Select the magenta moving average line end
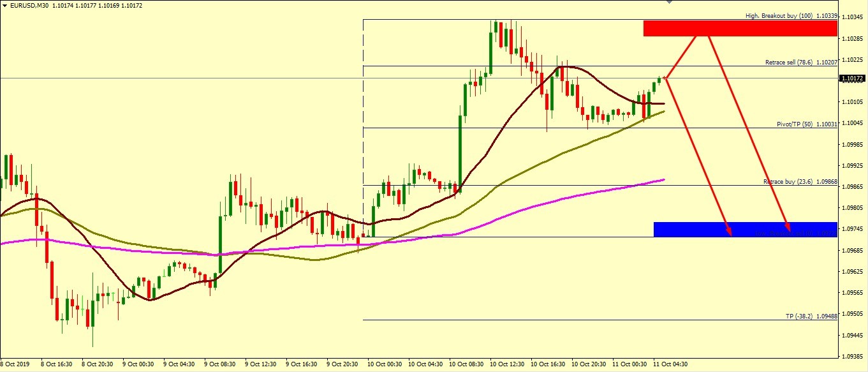The image size is (868, 372). (x=663, y=180)
